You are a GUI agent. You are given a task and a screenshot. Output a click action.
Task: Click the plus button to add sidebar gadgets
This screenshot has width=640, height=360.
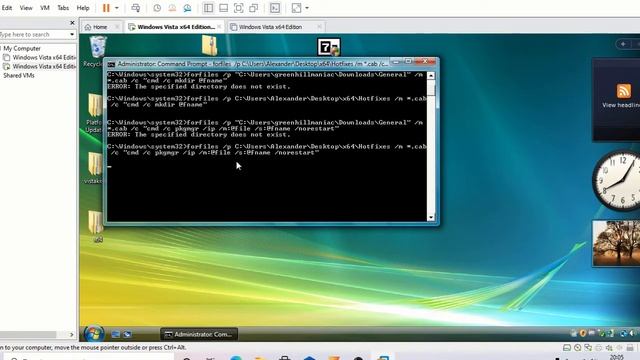tap(623, 44)
